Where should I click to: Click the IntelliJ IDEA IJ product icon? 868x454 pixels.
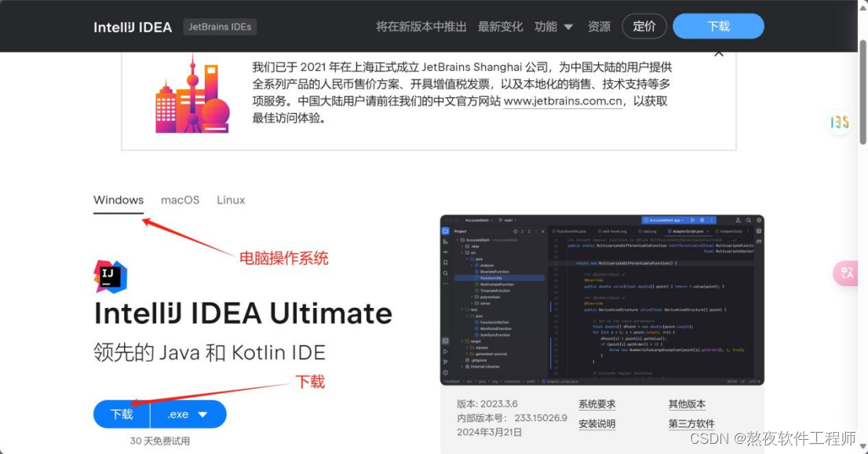[110, 276]
